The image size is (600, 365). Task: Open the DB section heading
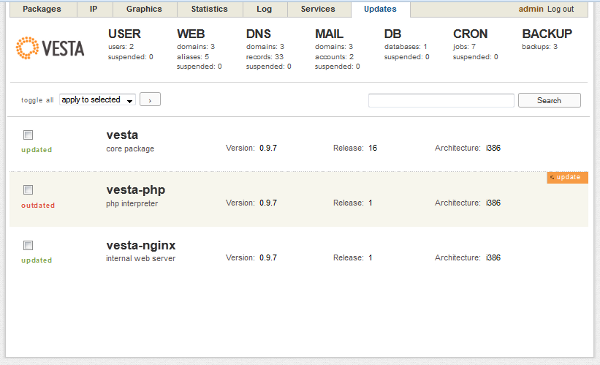tap(393, 34)
